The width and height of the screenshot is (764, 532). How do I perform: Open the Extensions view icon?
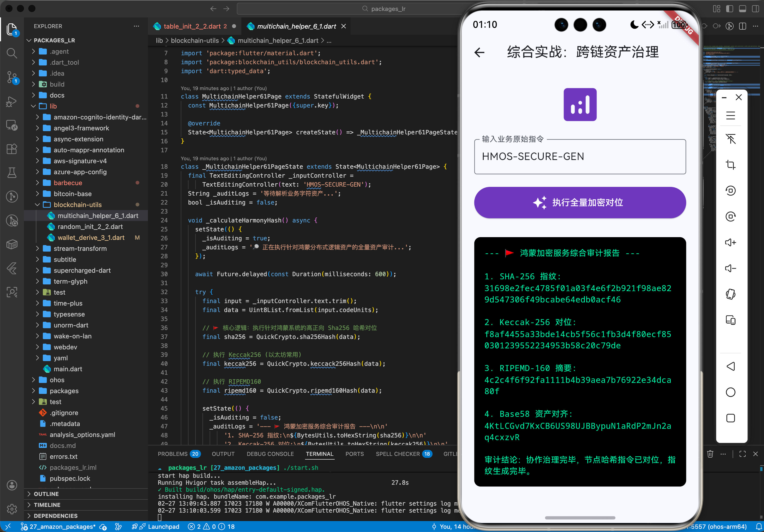point(12,149)
